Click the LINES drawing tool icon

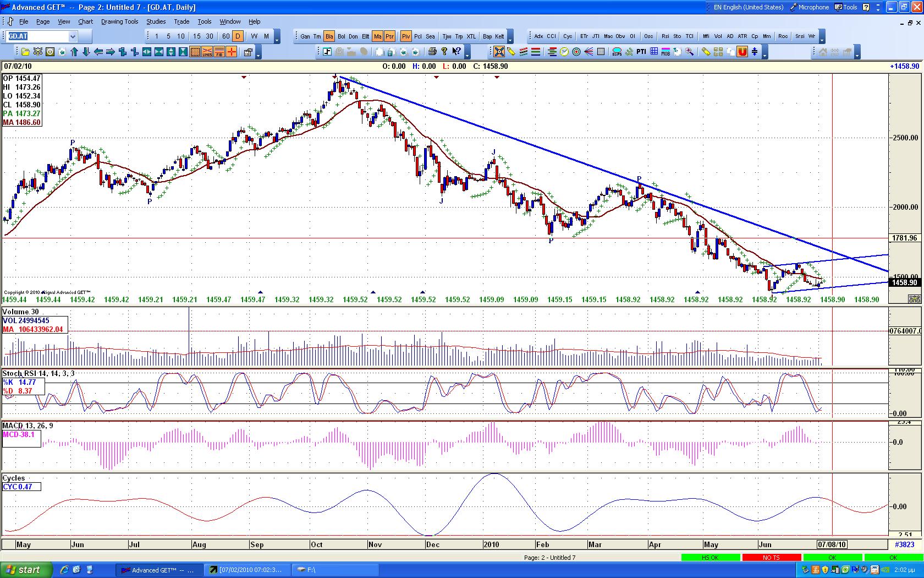pos(207,52)
